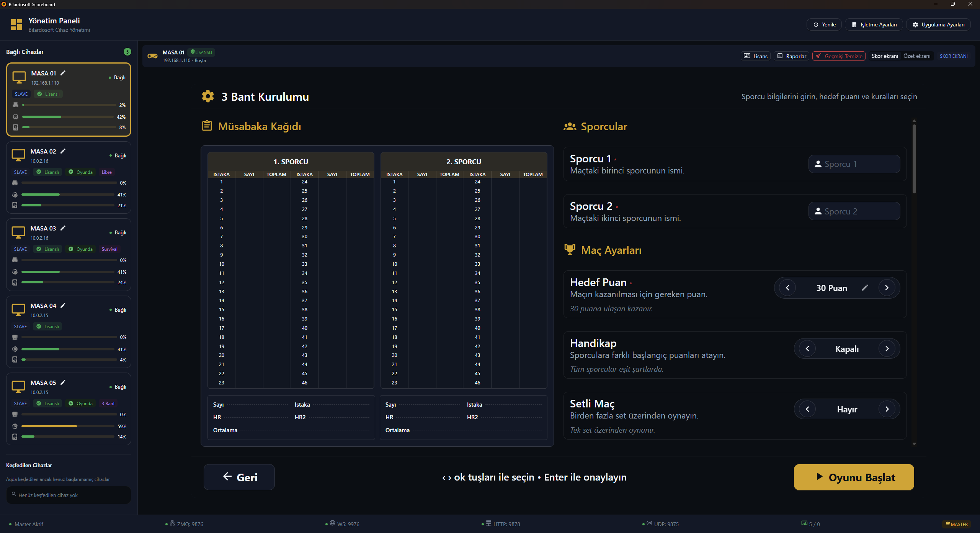Click the edit pencil next to MASA 03

(x=63, y=228)
